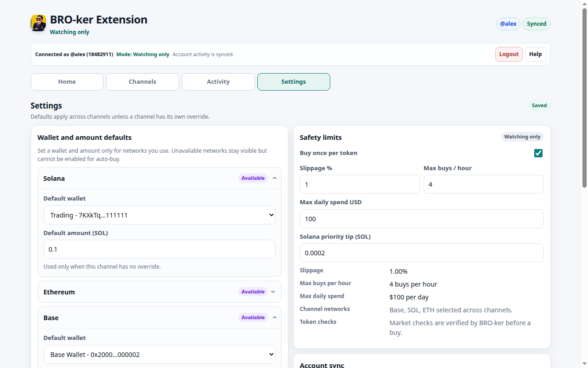The height and width of the screenshot is (368, 588).
Task: Toggle the Buy once per token checkbox
Action: [x=538, y=153]
